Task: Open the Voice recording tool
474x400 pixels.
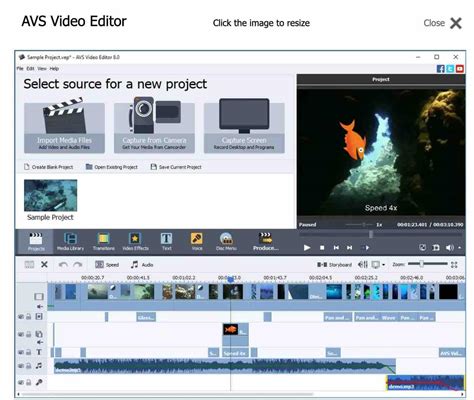Action: pos(197,242)
